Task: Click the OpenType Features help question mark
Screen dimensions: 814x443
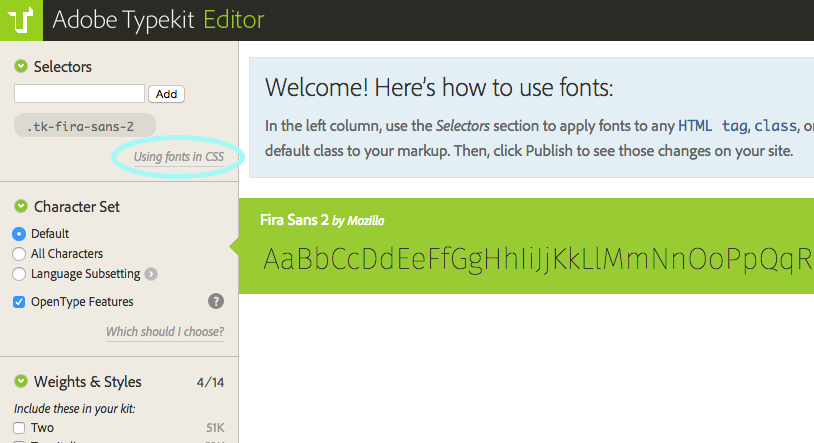Action: [215, 301]
